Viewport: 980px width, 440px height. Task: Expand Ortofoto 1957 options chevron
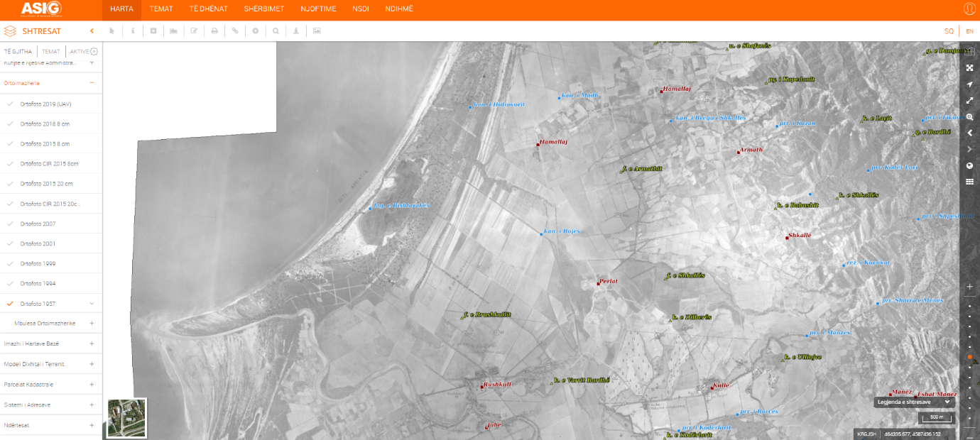pyautogui.click(x=92, y=303)
